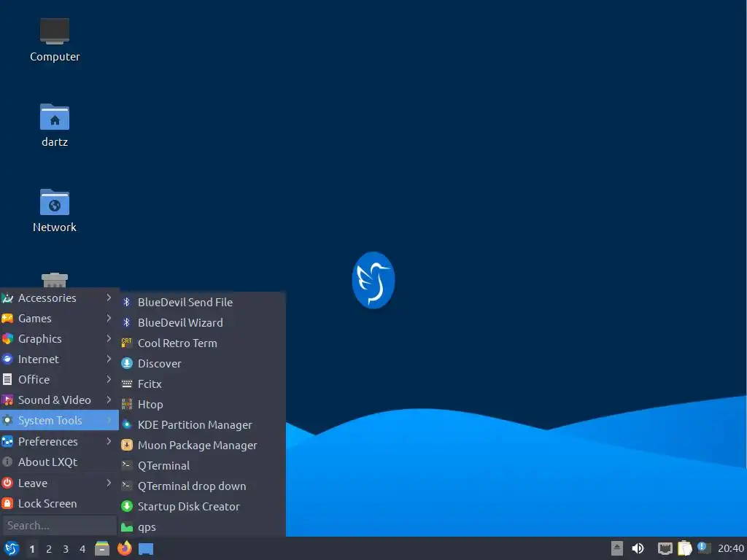Open the Office menu category

coord(59,379)
